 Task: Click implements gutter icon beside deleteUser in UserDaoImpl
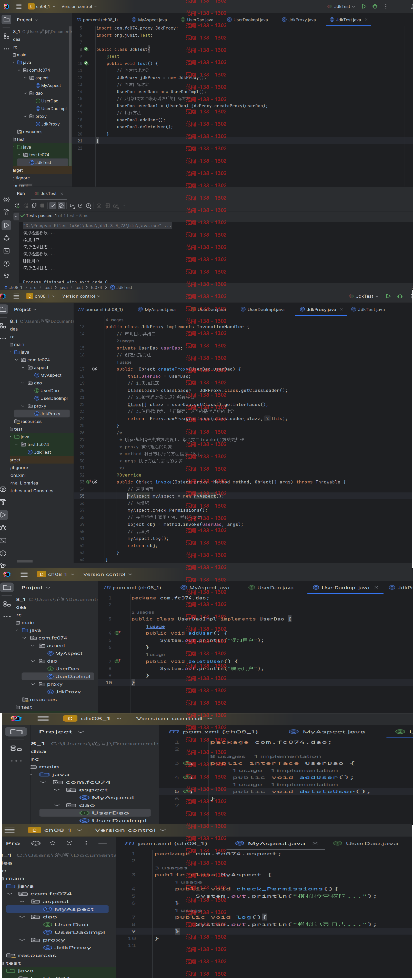[x=117, y=661]
